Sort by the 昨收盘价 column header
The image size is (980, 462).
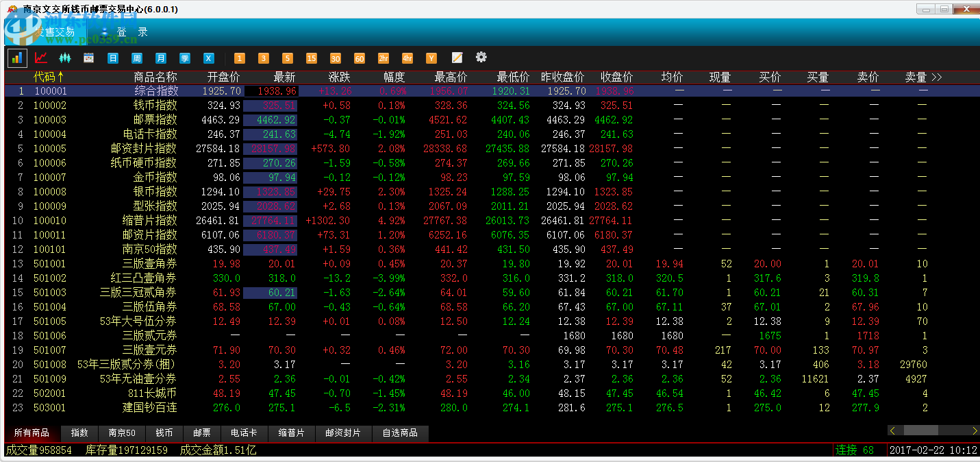(563, 77)
